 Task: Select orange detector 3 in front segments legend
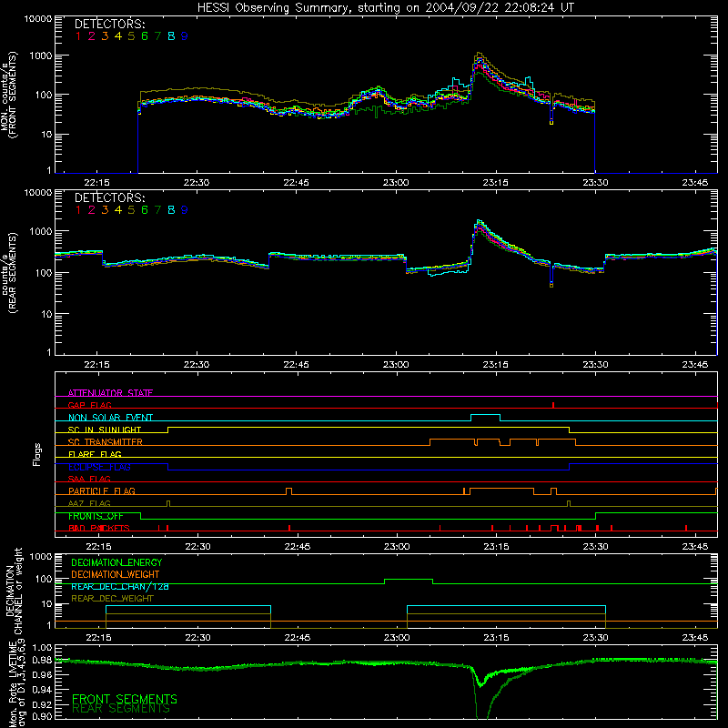(105, 36)
